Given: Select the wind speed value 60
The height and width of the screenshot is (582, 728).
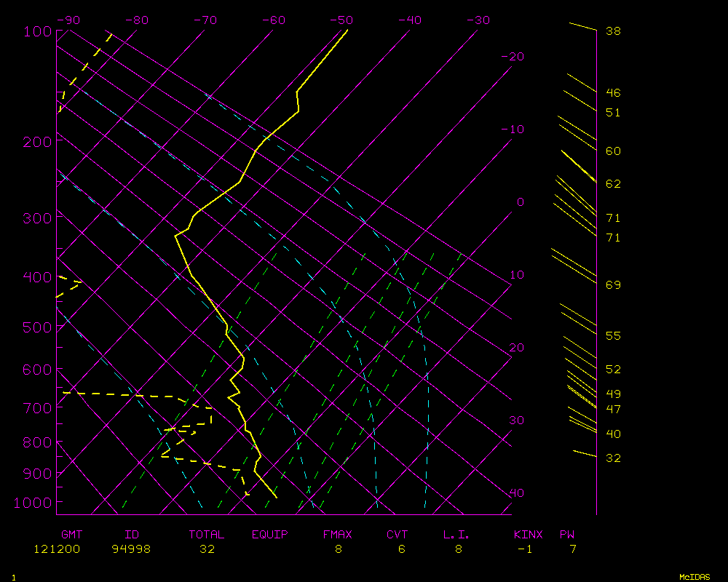Looking at the screenshot, I should pyautogui.click(x=613, y=151).
